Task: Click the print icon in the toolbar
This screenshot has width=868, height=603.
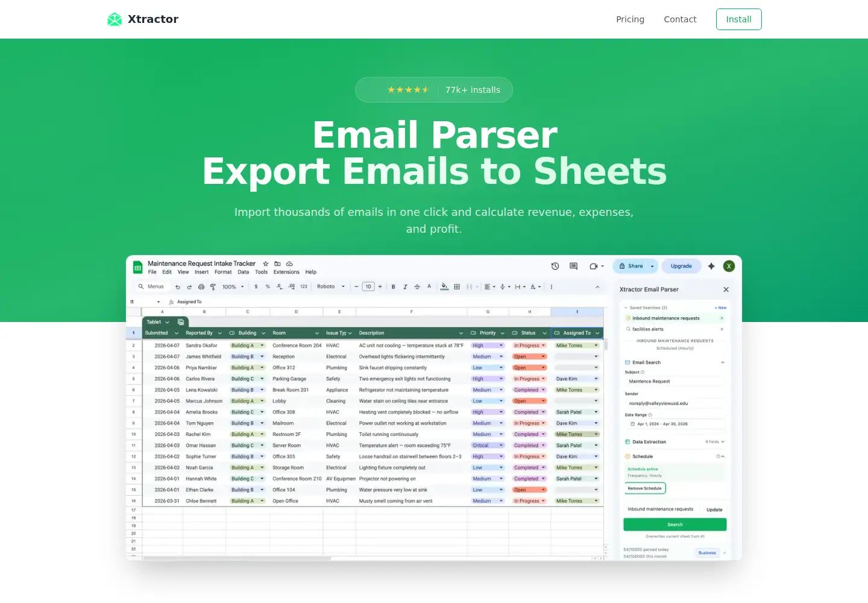Action: click(201, 287)
